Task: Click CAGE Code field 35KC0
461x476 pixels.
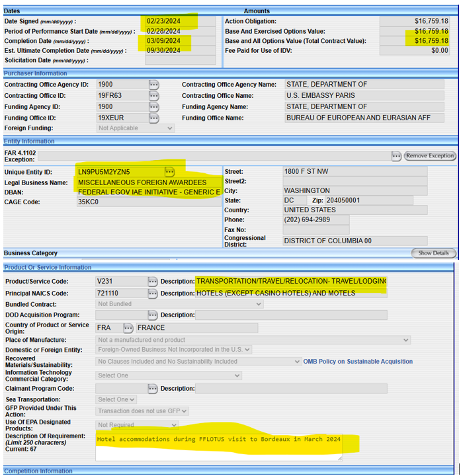Action: point(149,202)
